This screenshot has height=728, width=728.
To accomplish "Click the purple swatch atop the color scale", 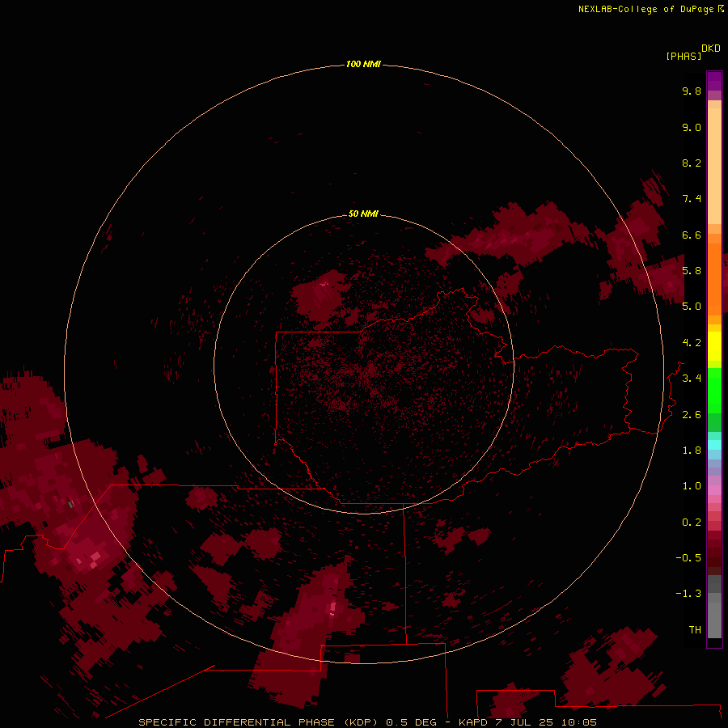I will coord(714,81).
